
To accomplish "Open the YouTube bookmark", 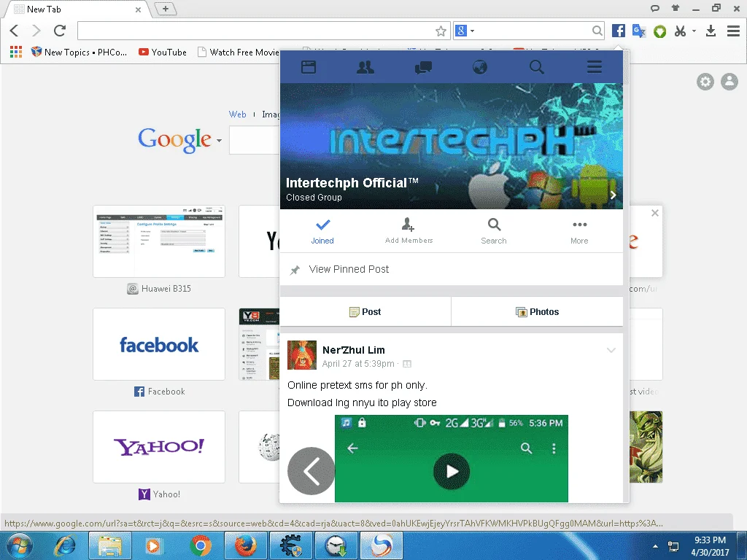I will pos(163,52).
